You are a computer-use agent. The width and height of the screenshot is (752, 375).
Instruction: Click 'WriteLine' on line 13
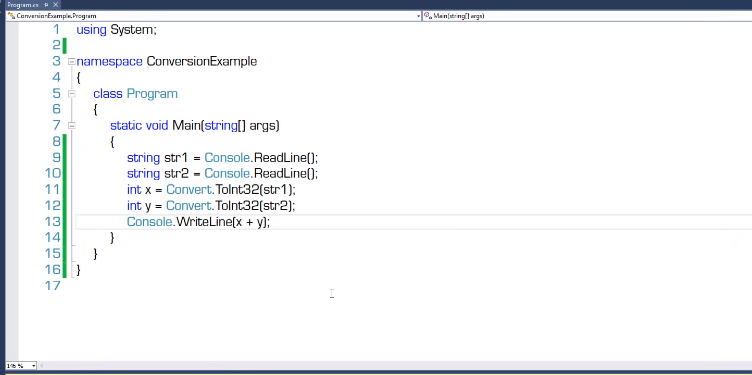(x=204, y=222)
